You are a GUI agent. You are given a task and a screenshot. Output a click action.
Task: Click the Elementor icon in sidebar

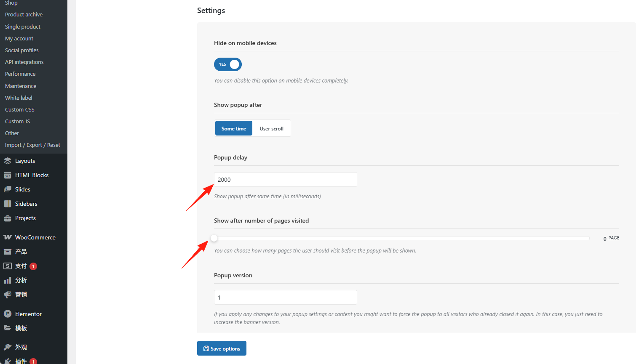tap(8, 314)
